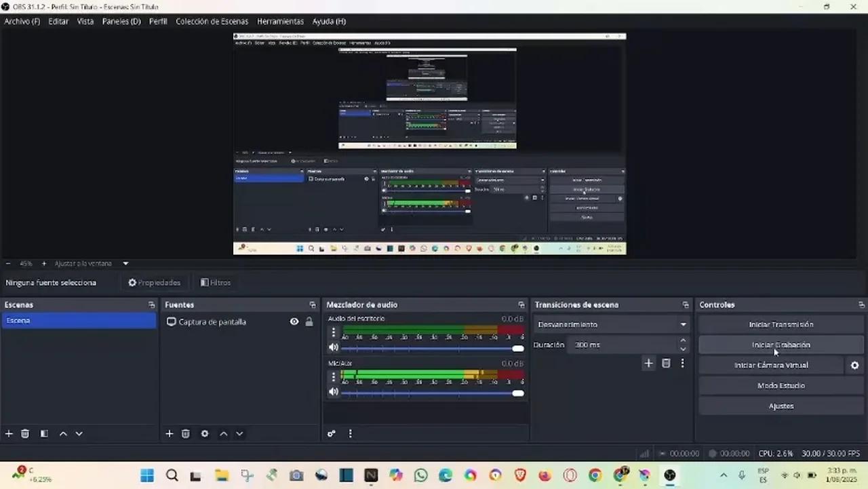Open Ajustes button in Controles

[781, 406]
